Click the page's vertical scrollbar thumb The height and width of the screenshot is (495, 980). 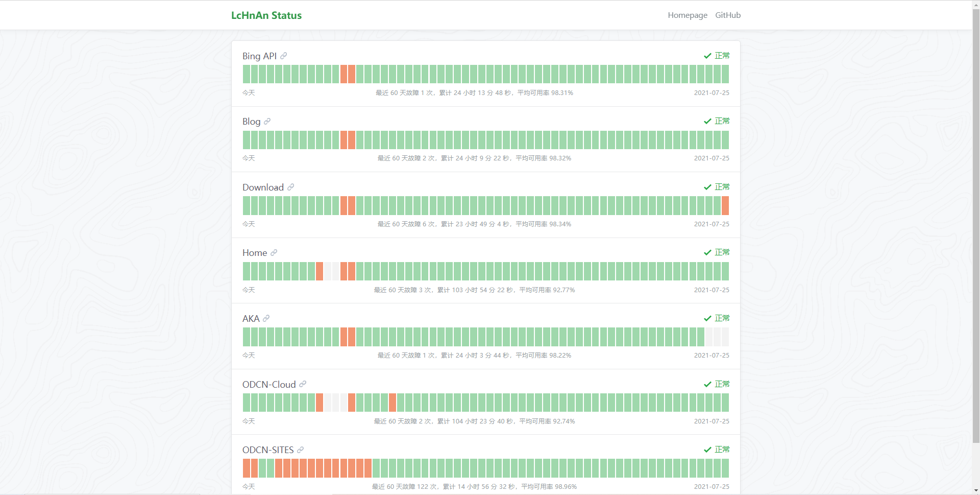pos(976,225)
